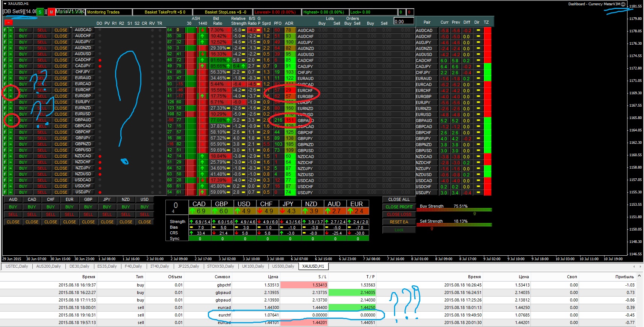644x327 pixels.
Task: Click the GBPAUD pair name button
Action: point(83,120)
